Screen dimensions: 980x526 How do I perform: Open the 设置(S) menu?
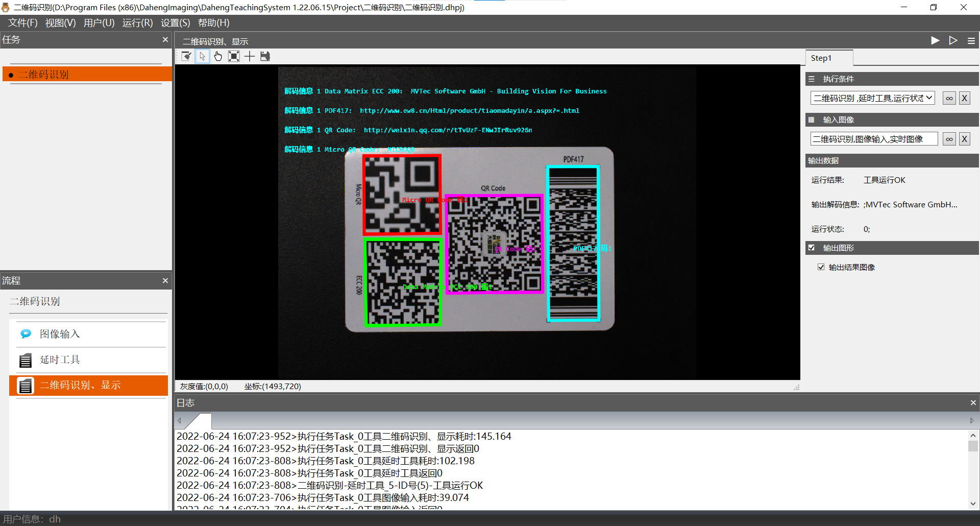[x=175, y=23]
